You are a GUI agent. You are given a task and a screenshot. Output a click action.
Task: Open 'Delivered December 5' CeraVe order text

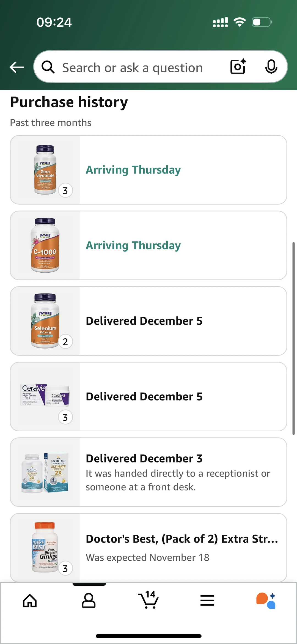tap(144, 396)
